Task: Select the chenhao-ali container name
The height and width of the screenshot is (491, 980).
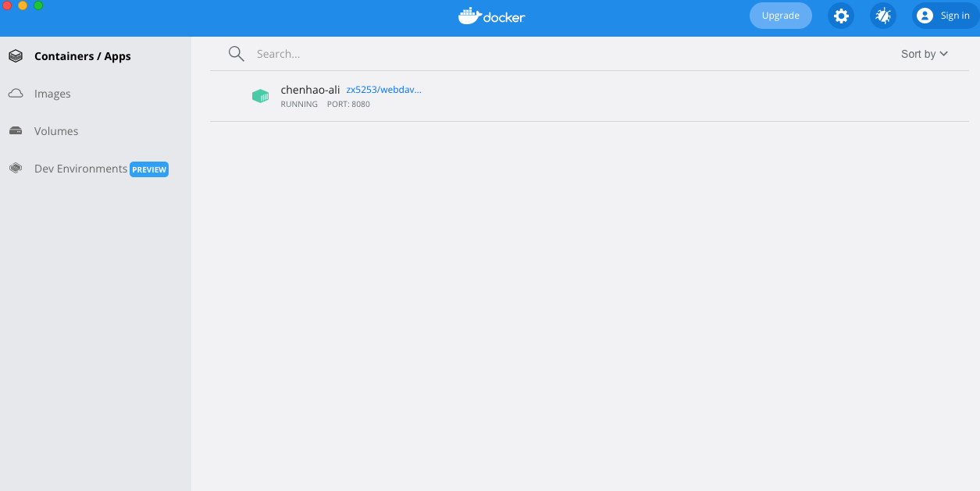Action: click(x=311, y=90)
